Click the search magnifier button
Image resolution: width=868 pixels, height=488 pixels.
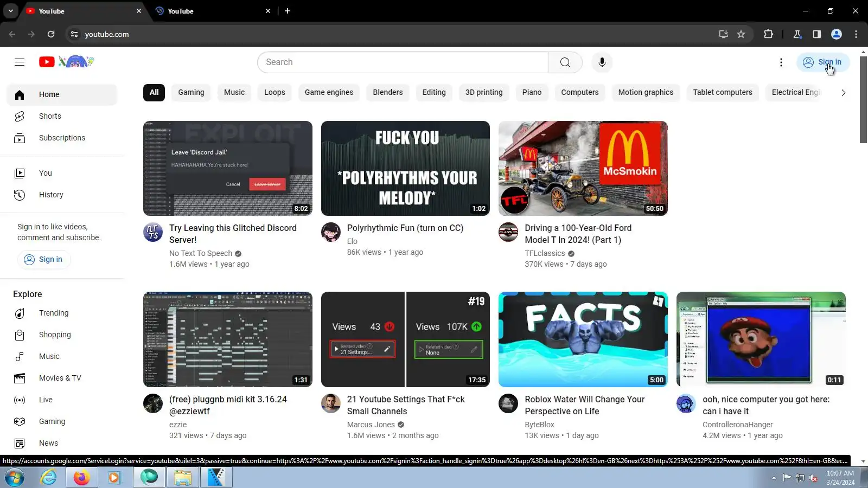click(565, 62)
